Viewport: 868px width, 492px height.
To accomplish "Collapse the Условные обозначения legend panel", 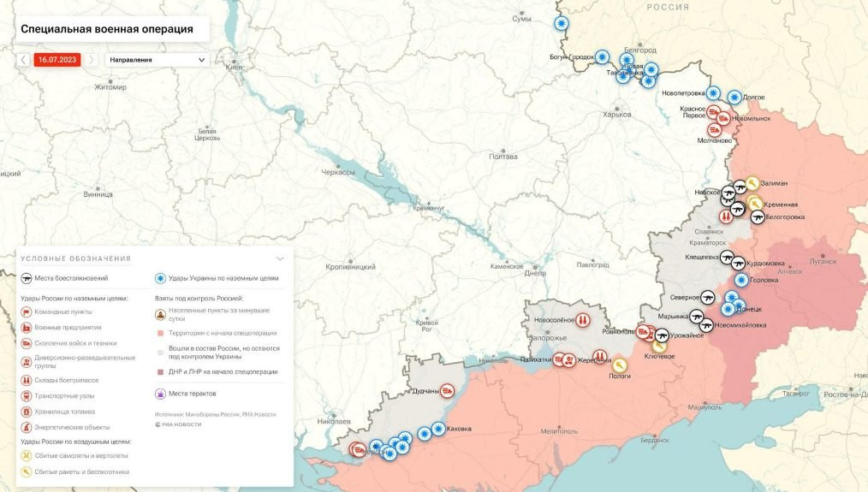I will click(279, 258).
